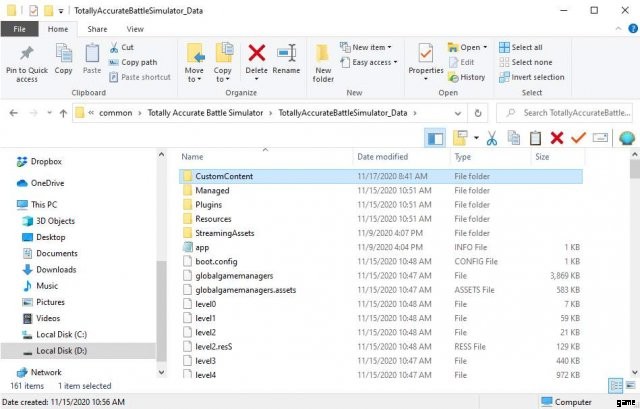Click the red Delete icon in ribbon

point(256,58)
